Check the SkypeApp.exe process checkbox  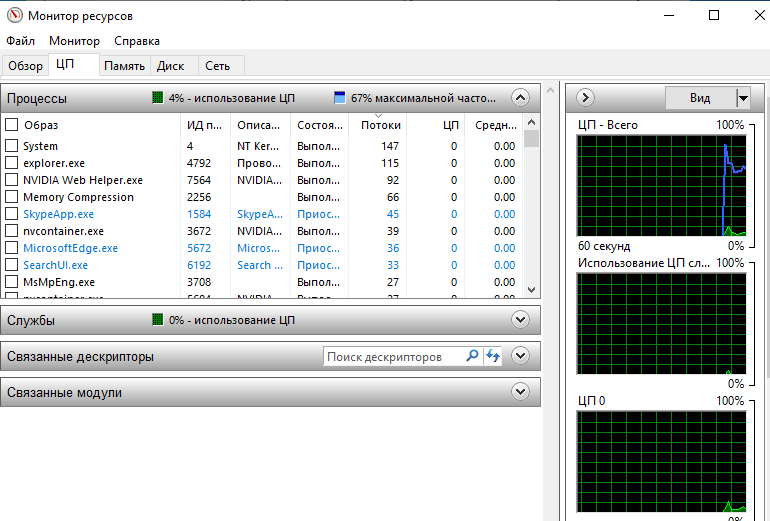11,214
